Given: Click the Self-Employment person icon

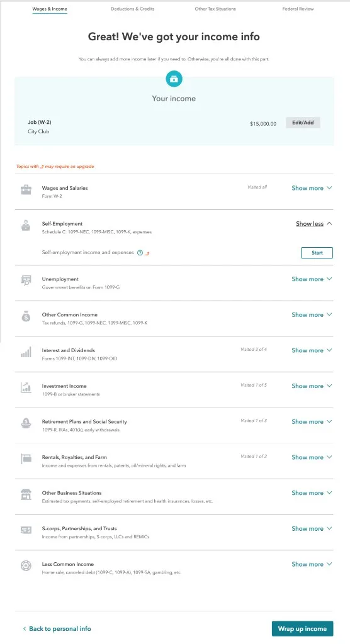Looking at the screenshot, I should [x=26, y=226].
